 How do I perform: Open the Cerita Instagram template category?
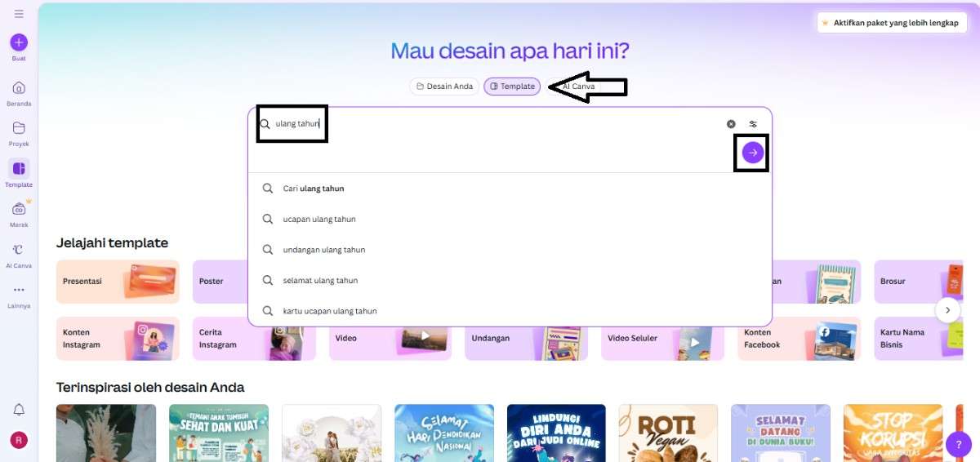coord(254,339)
